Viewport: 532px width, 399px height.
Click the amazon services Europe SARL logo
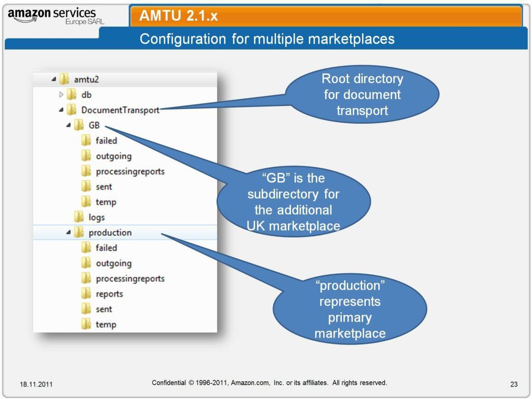pos(56,16)
